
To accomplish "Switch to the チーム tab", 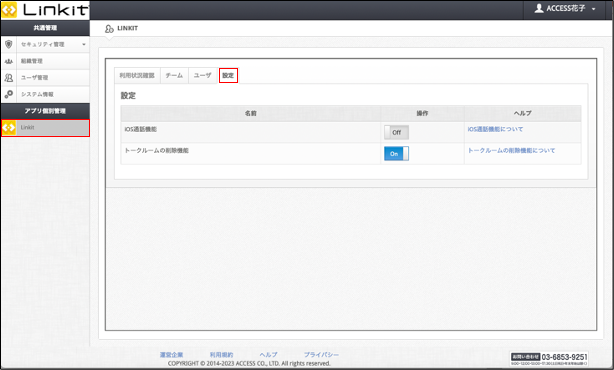I will [x=174, y=76].
